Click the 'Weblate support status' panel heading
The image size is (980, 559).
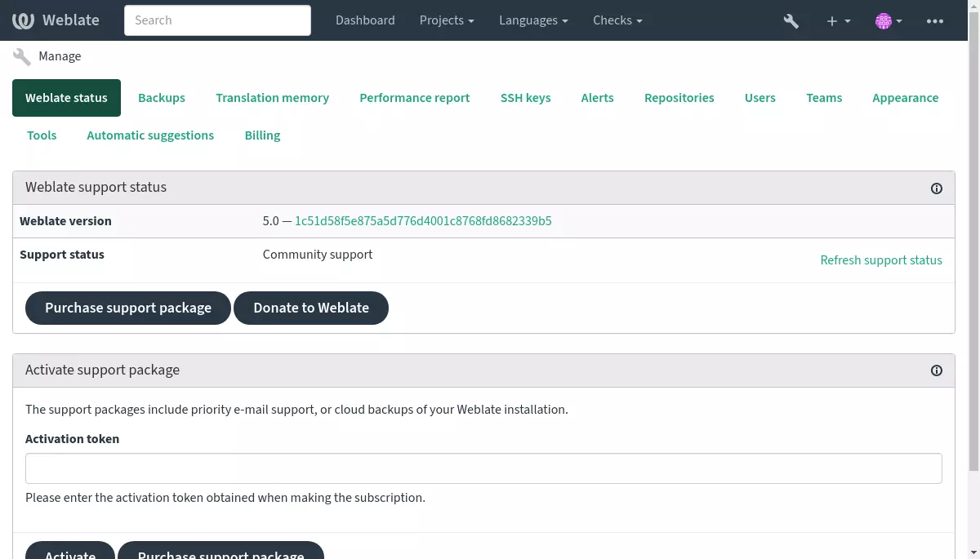point(96,187)
